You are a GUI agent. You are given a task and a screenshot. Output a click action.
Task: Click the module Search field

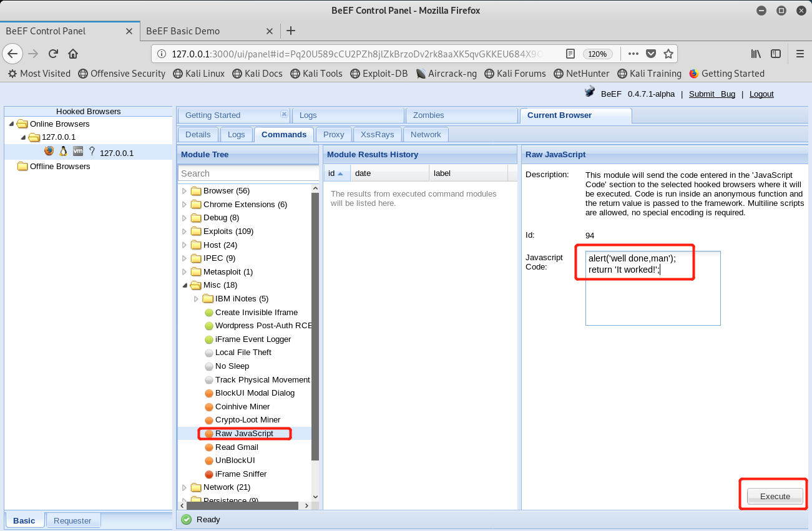[248, 173]
